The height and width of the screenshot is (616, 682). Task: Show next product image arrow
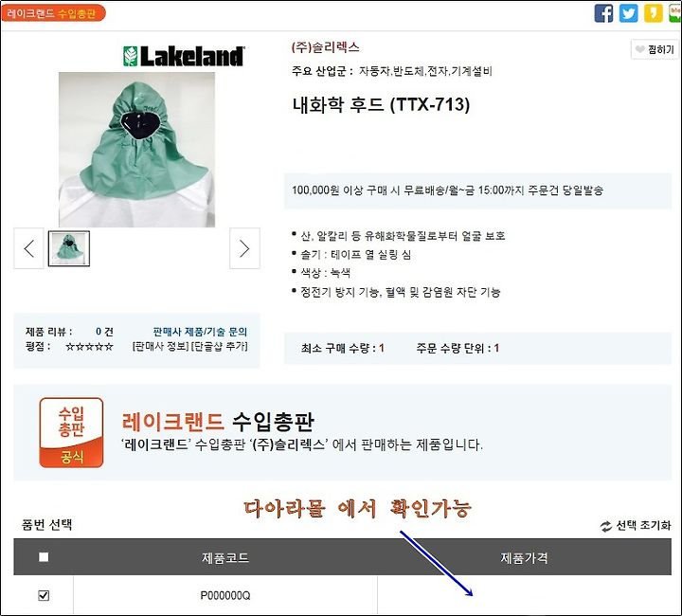[x=244, y=248]
